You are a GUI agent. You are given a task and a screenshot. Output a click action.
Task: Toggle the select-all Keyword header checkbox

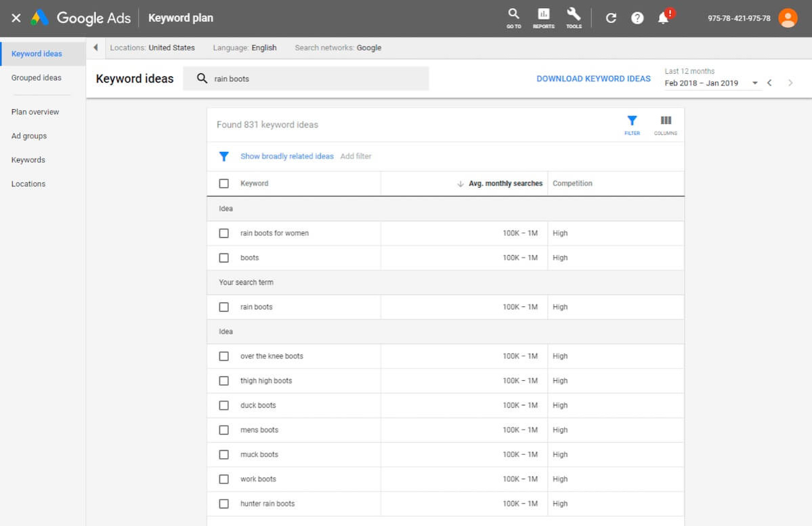[223, 184]
